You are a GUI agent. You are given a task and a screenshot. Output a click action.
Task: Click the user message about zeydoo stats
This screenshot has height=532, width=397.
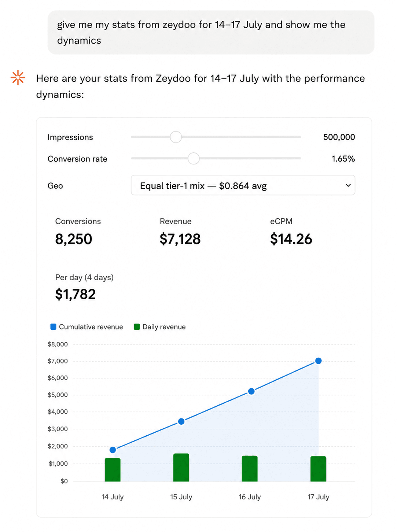click(x=211, y=33)
